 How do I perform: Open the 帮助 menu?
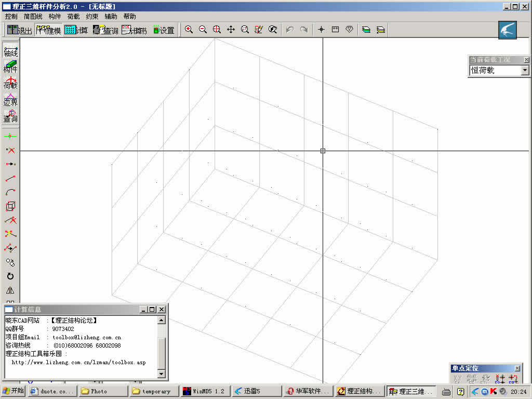[x=129, y=16]
